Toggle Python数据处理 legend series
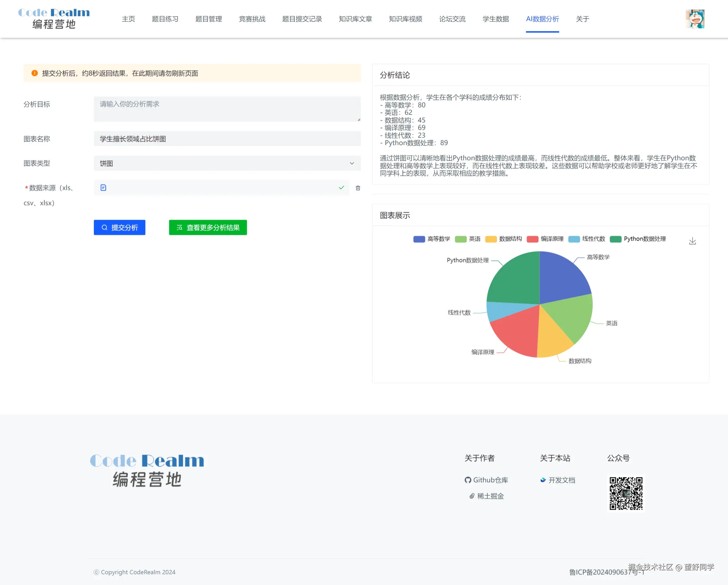The width and height of the screenshot is (728, 585). click(x=637, y=239)
